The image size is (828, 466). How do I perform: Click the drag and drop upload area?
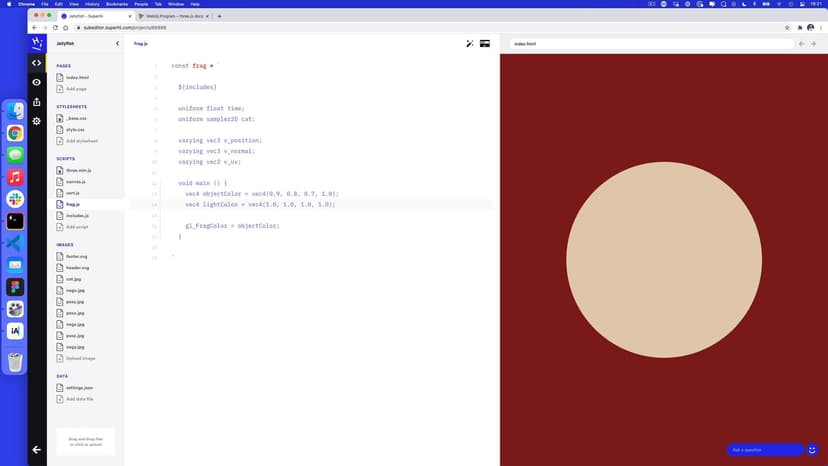[85, 441]
